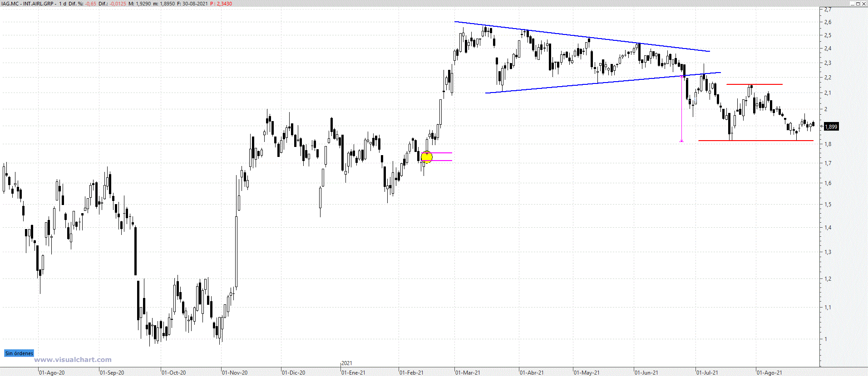
Task: Select the upper red horizontal resistance line
Action: [755, 84]
